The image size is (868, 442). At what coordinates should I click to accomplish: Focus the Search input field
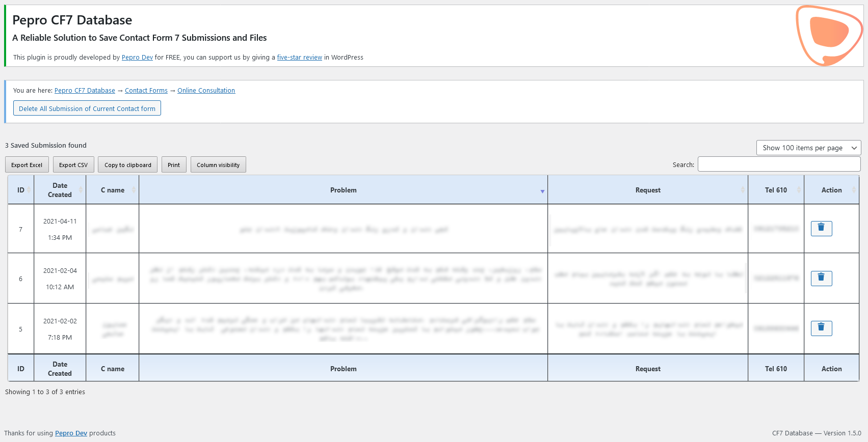tap(779, 164)
